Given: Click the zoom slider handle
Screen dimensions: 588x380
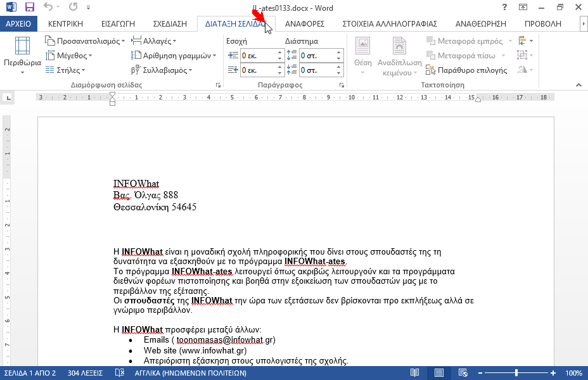Looking at the screenshot, I should point(516,373).
